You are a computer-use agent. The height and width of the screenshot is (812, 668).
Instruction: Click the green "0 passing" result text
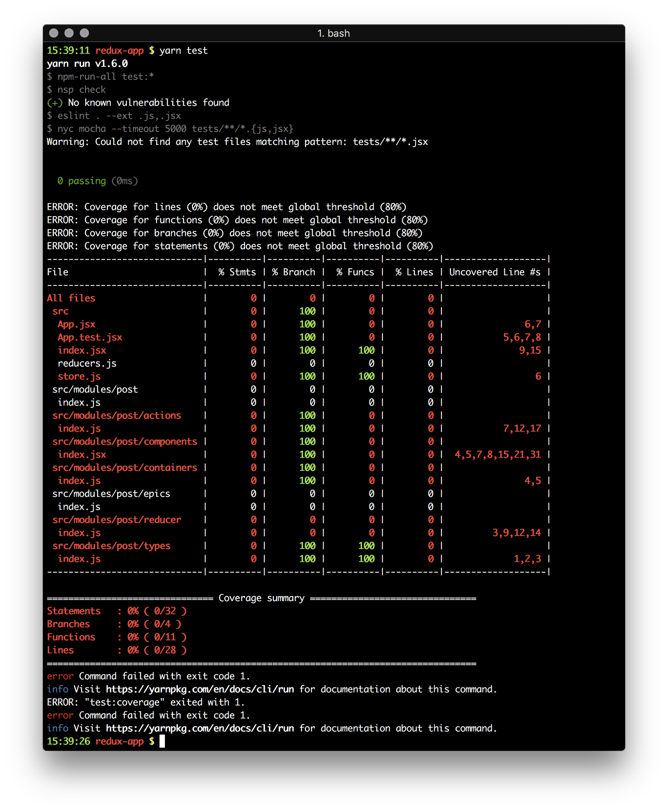click(82, 181)
